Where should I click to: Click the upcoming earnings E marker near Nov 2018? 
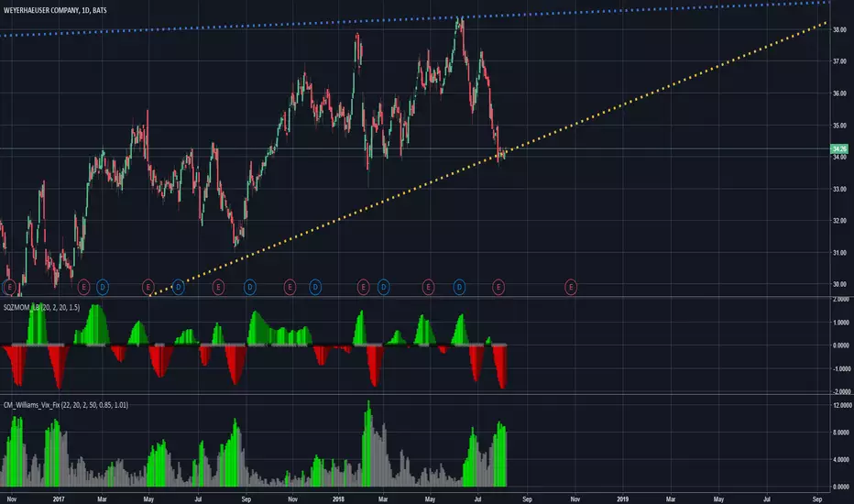click(571, 287)
